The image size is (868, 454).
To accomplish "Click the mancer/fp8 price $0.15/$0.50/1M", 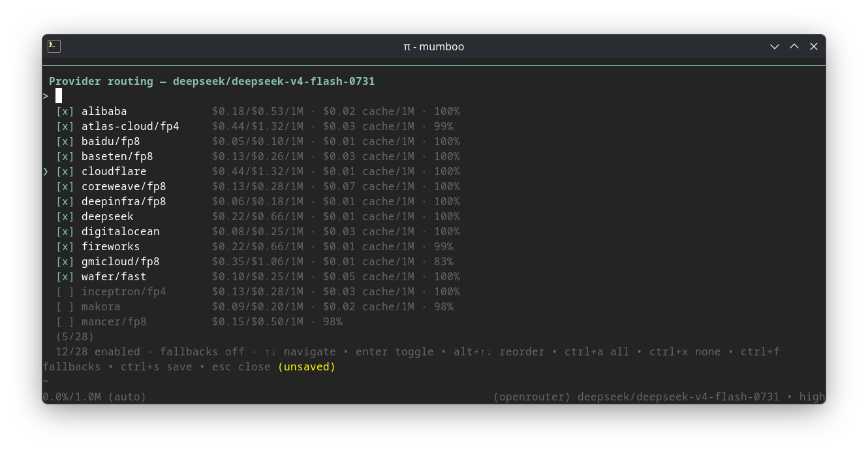I will pos(258,321).
